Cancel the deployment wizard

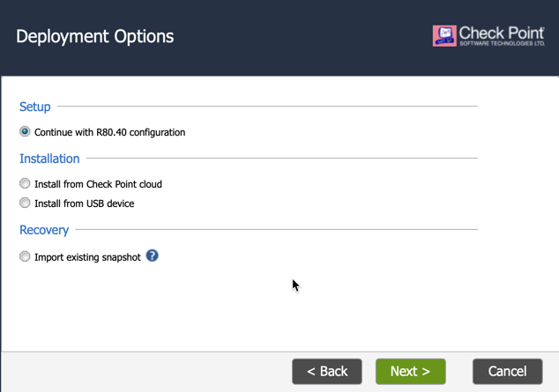point(507,371)
